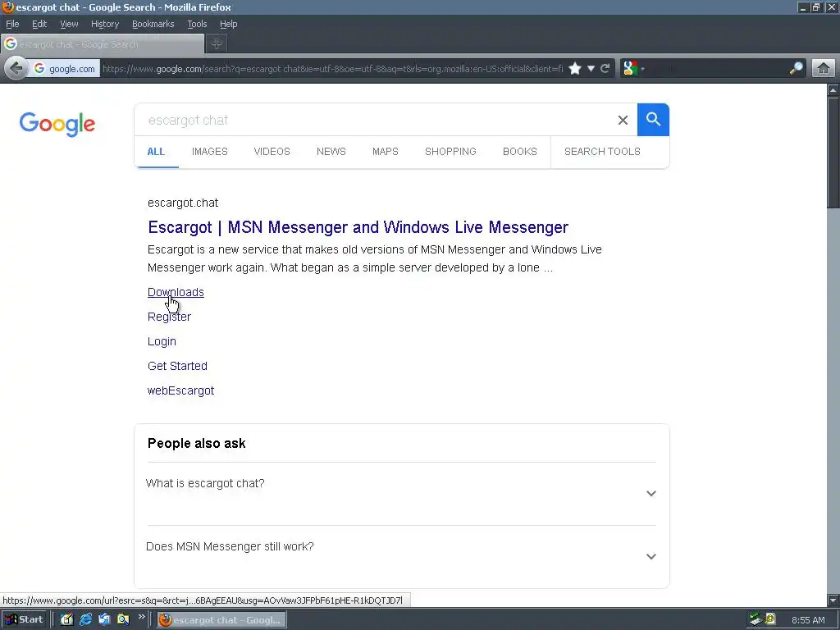Click the Google logo
Image resolution: width=840 pixels, height=630 pixels.
[57, 125]
